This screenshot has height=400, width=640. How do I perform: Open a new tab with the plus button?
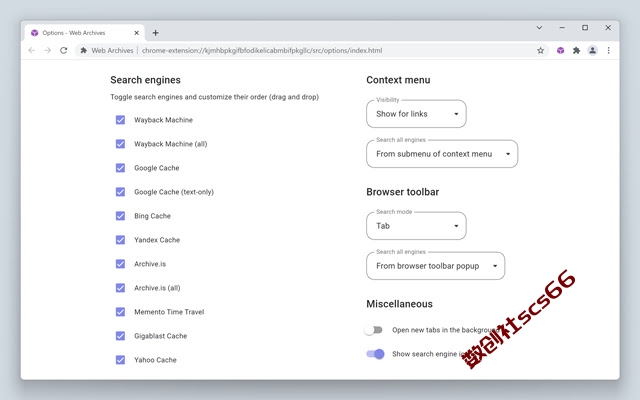(x=156, y=33)
